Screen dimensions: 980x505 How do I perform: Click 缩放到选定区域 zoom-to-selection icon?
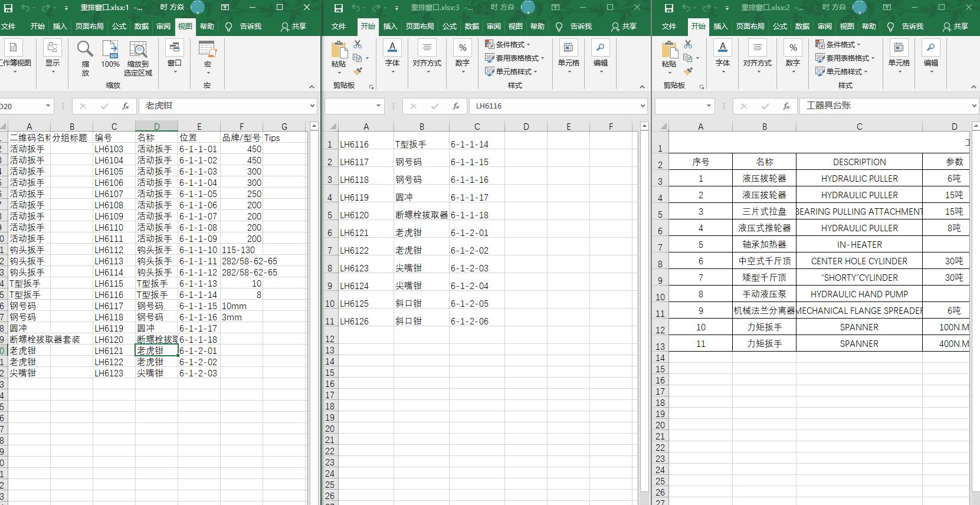[x=138, y=50]
